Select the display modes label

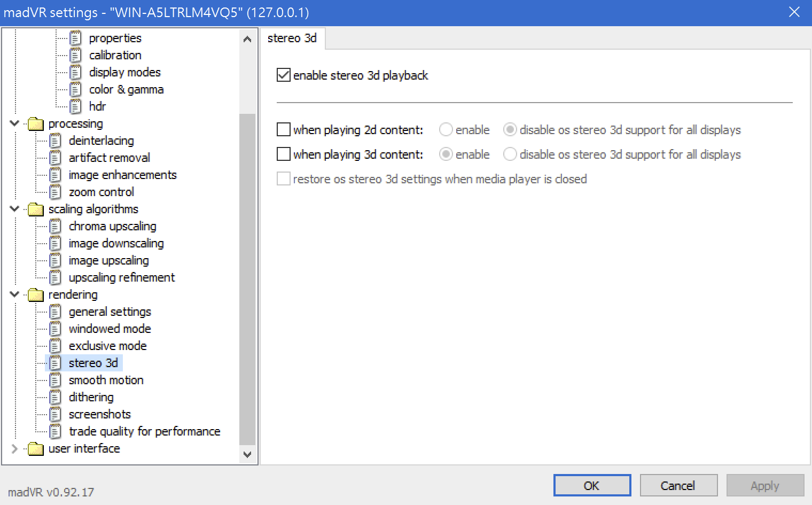pyautogui.click(x=125, y=72)
